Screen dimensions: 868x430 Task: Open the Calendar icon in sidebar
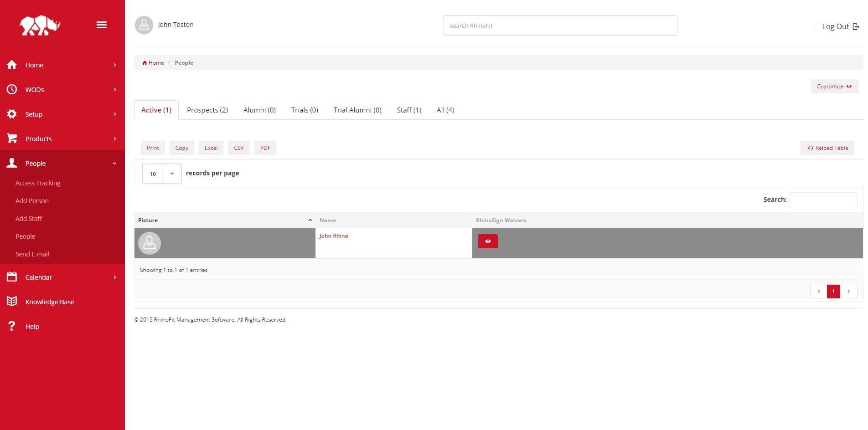click(x=12, y=277)
